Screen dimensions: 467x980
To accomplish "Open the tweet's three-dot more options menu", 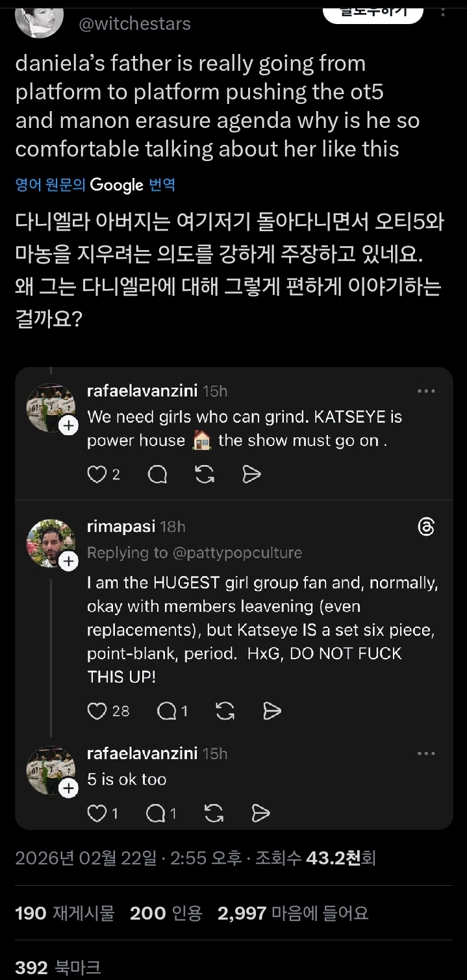I will [x=443, y=12].
